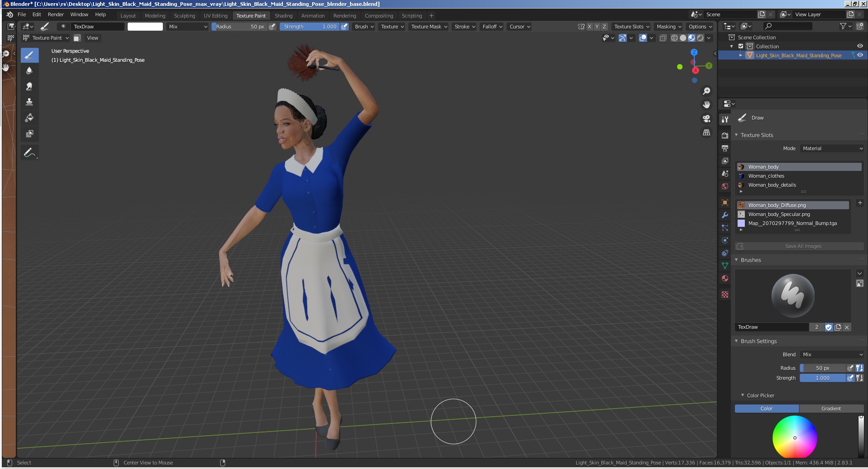Image resolution: width=868 pixels, height=469 pixels.
Task: Add a new texture paint slot
Action: [x=859, y=203]
